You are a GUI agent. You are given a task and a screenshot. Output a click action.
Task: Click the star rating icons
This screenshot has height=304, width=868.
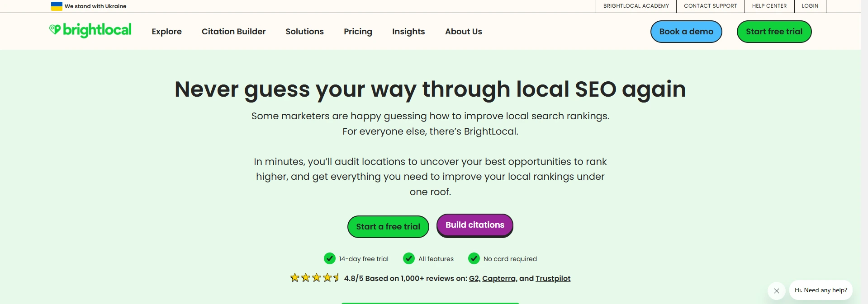pyautogui.click(x=314, y=278)
